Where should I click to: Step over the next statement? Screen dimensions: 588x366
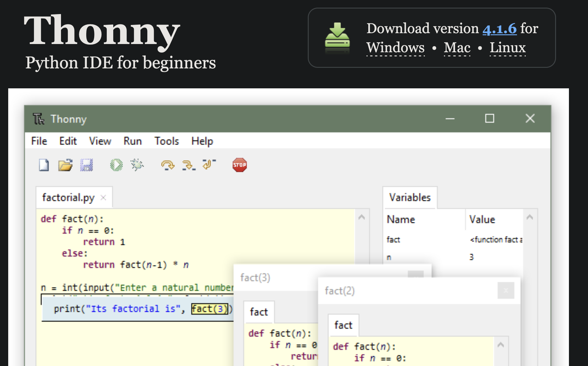(x=168, y=165)
